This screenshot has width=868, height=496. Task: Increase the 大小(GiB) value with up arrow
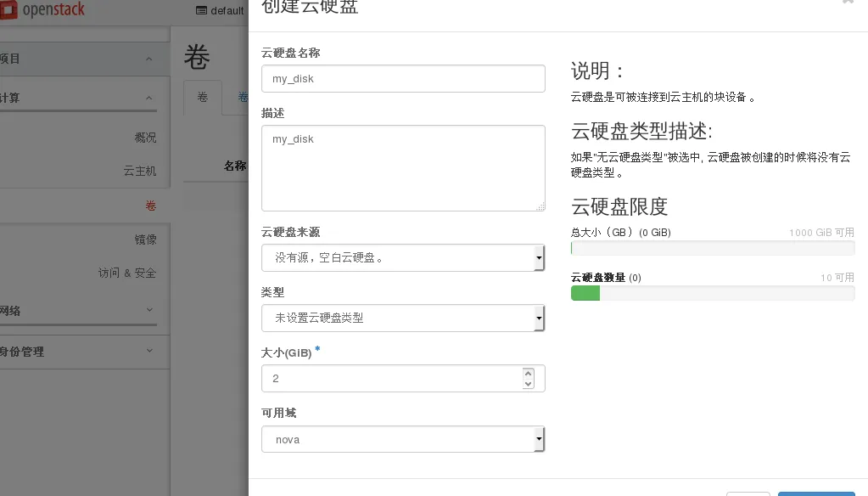coord(529,373)
